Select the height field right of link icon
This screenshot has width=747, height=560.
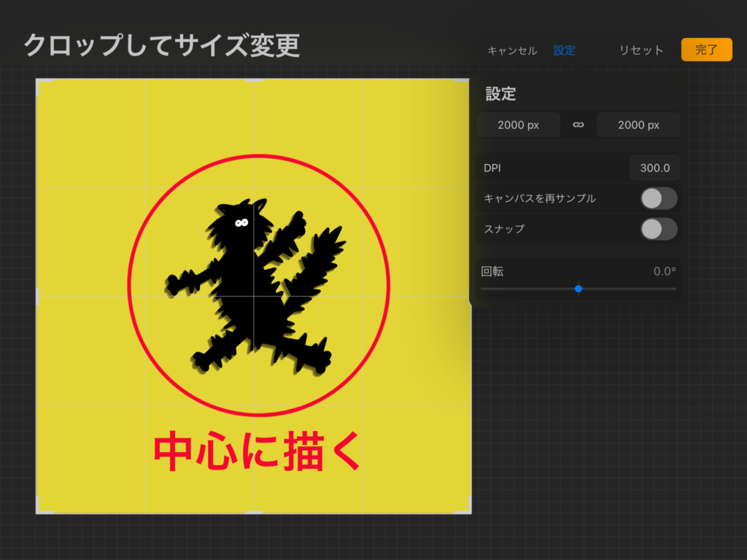[638, 125]
